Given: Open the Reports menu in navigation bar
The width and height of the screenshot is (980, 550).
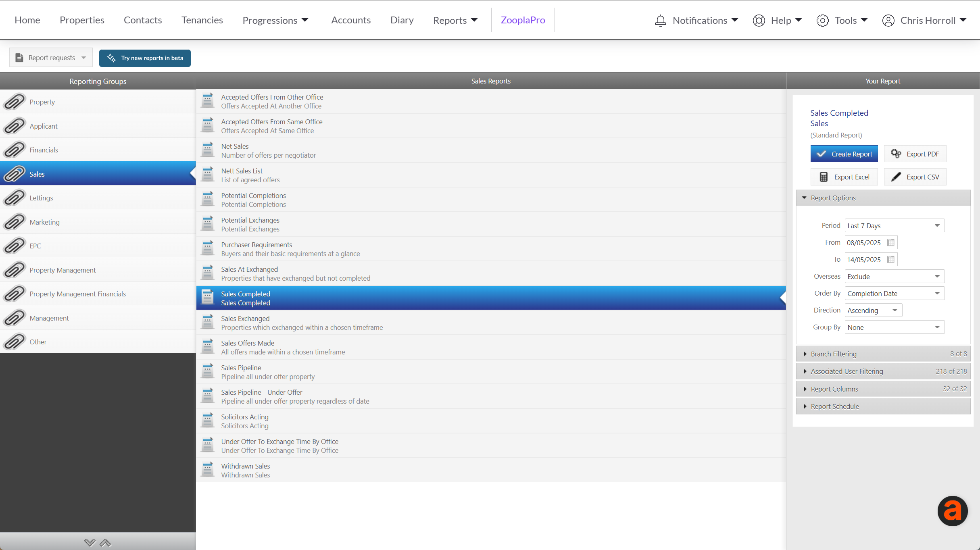Looking at the screenshot, I should point(455,20).
